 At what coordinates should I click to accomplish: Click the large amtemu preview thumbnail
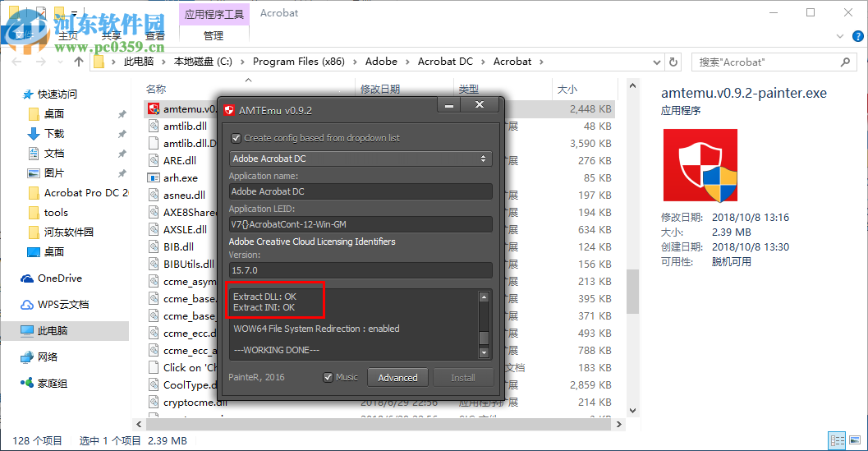coord(700,165)
